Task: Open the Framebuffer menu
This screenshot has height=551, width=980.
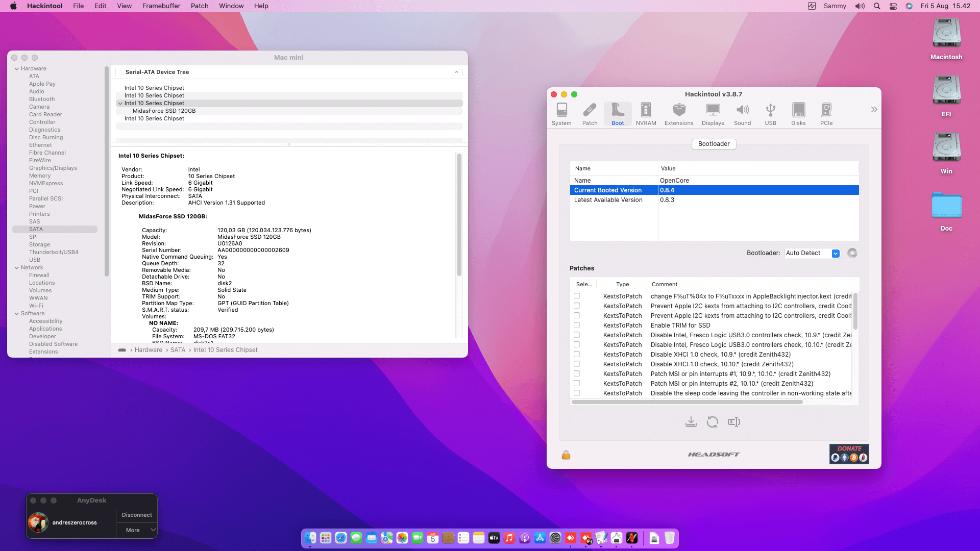Action: click(x=161, y=6)
